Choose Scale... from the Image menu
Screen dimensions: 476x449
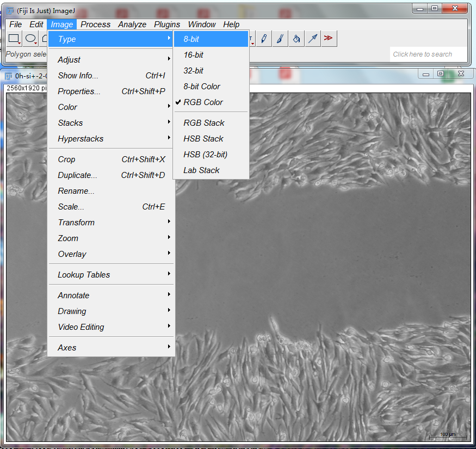click(111, 207)
